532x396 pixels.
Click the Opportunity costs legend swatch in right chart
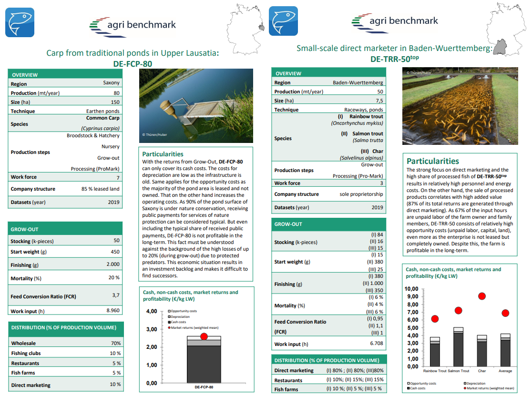coord(409,384)
